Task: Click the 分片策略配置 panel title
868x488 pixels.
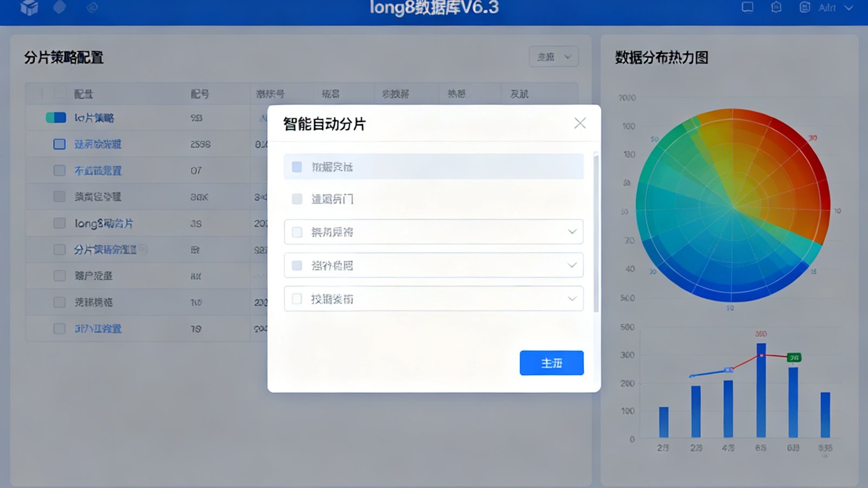Action: click(x=63, y=57)
